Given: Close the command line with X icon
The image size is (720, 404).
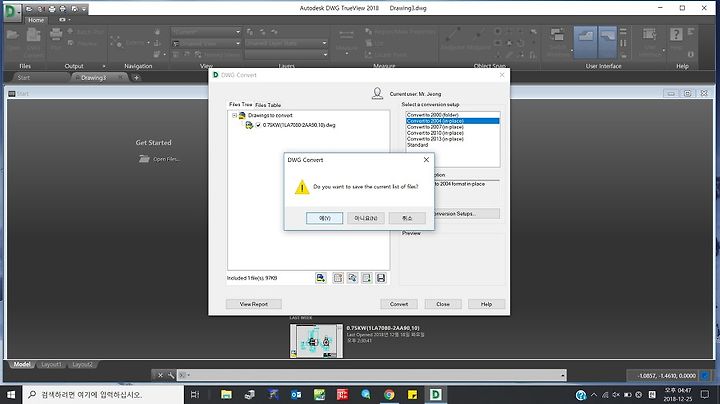Looking at the screenshot, I should tap(160, 375).
